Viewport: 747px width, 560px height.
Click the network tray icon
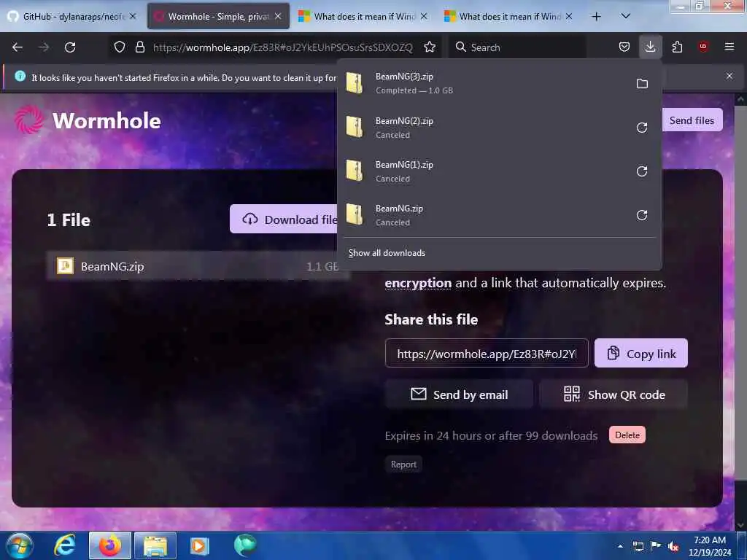(x=638, y=546)
